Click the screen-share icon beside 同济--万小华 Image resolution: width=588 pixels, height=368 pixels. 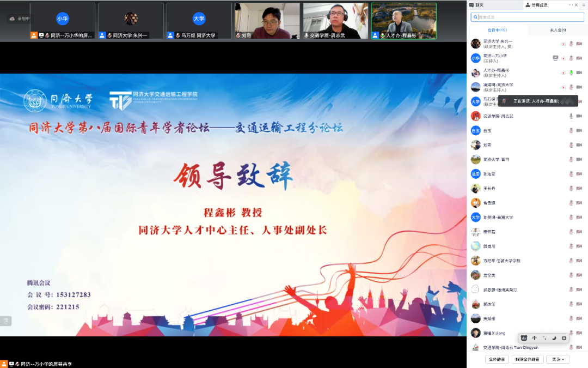click(555, 58)
